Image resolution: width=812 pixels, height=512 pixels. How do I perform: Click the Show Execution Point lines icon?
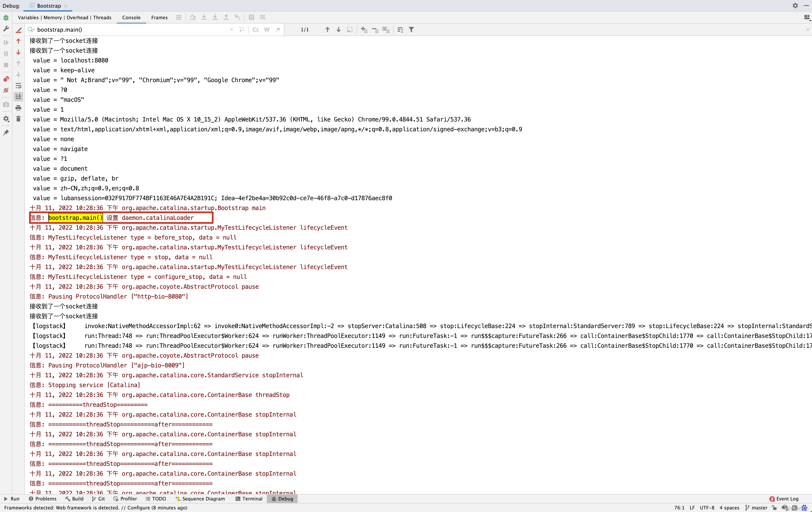click(179, 17)
